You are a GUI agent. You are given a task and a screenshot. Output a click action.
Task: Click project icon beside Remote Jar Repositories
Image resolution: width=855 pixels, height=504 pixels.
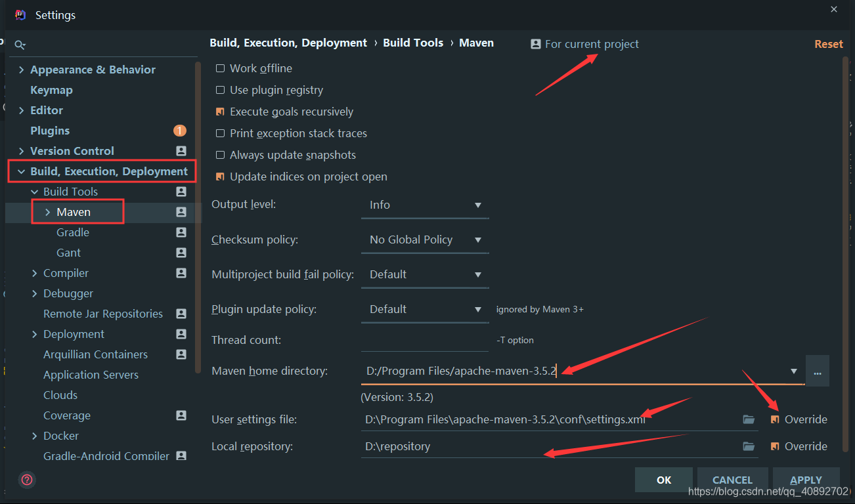(x=181, y=314)
